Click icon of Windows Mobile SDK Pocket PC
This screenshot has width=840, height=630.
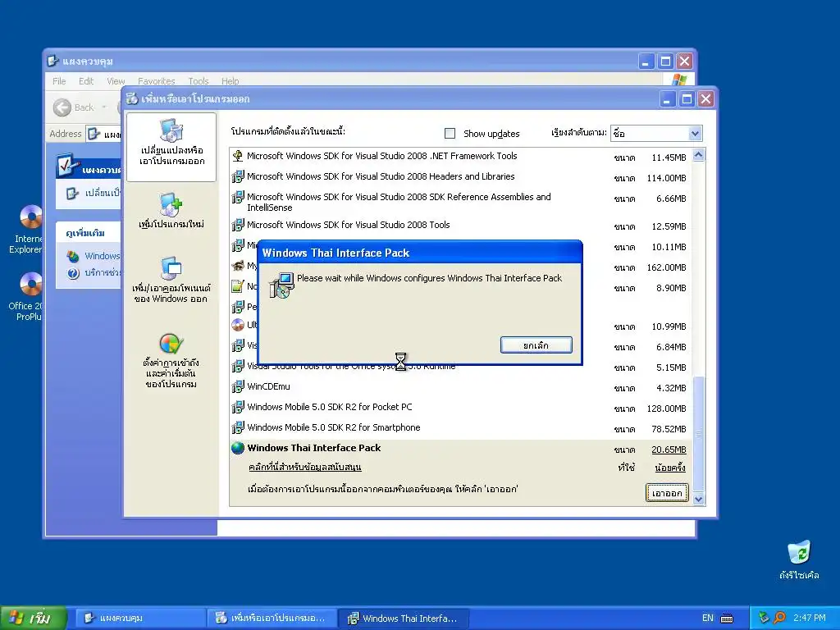coord(238,407)
